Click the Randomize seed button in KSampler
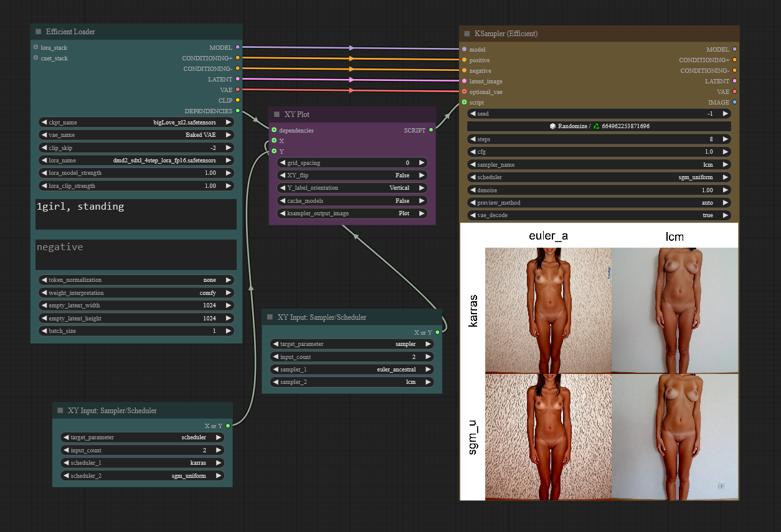781x532 pixels. [599, 126]
